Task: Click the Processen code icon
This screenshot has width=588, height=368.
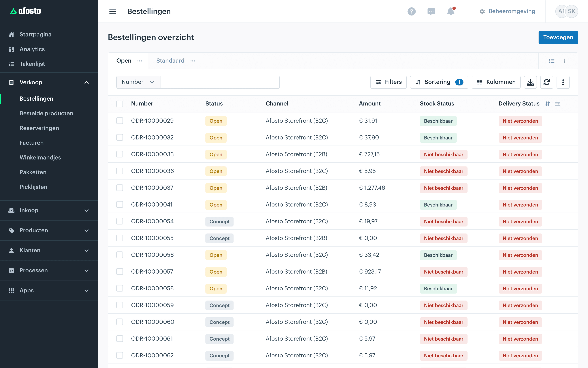Action: tap(11, 271)
